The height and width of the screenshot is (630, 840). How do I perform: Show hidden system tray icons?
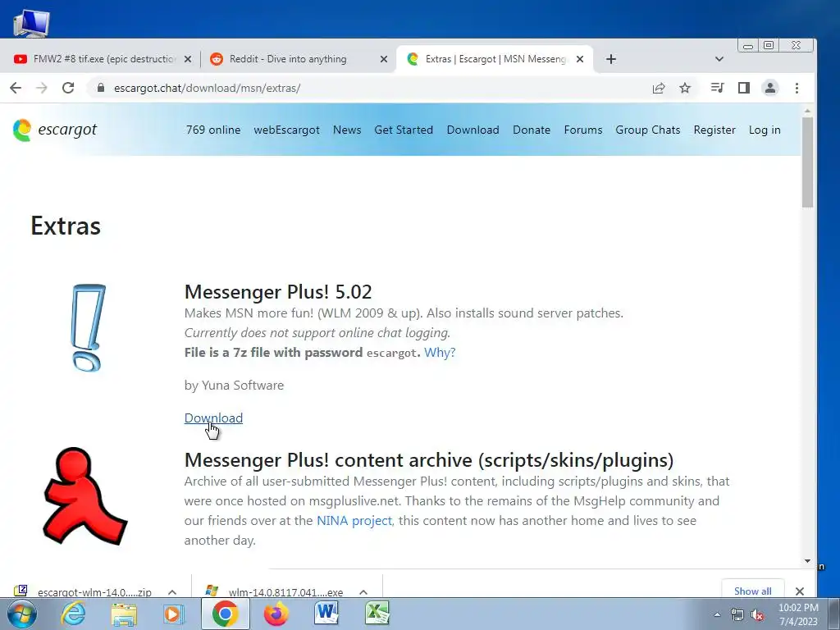[x=717, y=614]
